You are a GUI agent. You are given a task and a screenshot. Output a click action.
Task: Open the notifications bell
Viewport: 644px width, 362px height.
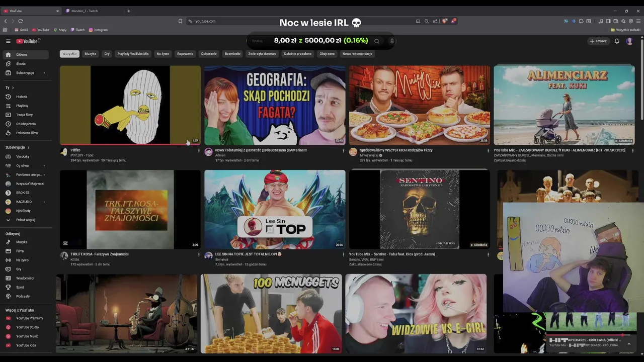coord(616,41)
